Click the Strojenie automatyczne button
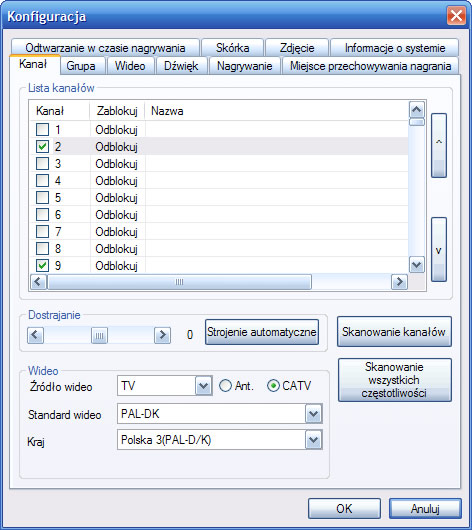 click(262, 332)
